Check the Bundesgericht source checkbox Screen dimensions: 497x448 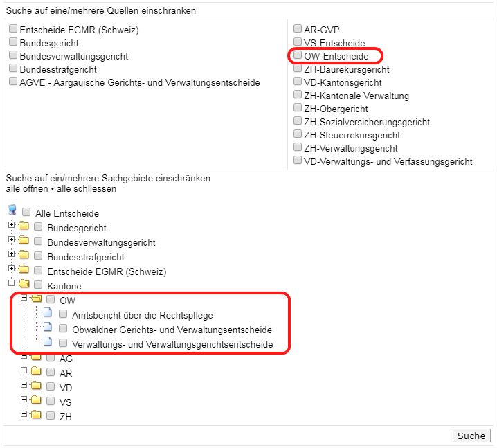click(13, 42)
